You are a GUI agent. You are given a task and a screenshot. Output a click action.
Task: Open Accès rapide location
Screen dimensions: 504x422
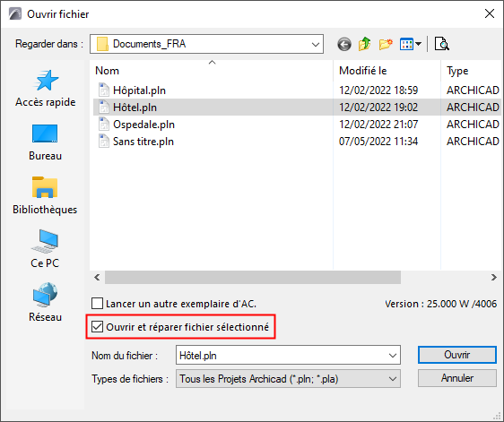coord(46,89)
